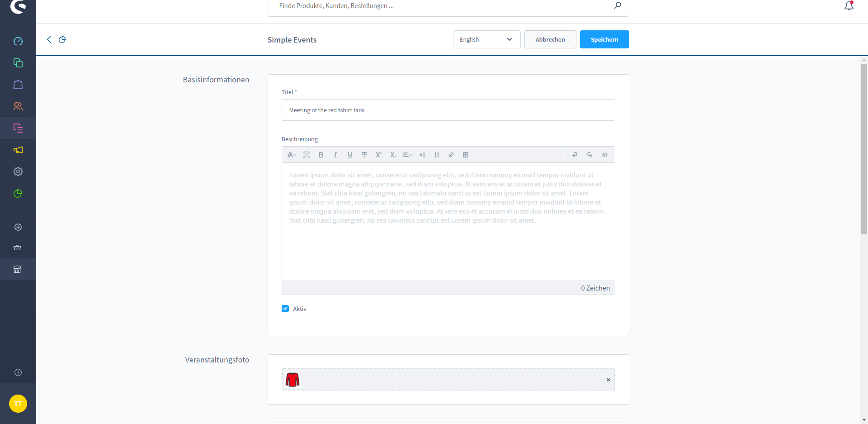Image resolution: width=868 pixels, height=424 pixels.
Task: Click the Extensions plus-circle sidebar icon
Action: [x=18, y=227]
